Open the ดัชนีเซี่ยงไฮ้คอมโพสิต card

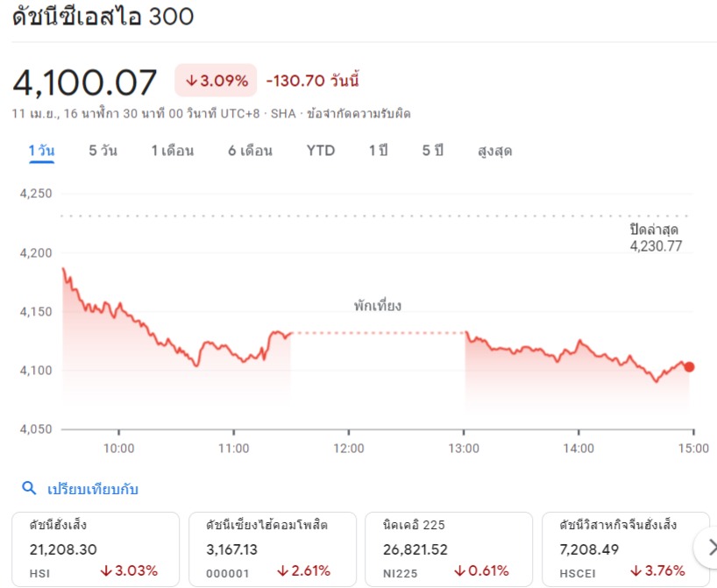click(273, 549)
